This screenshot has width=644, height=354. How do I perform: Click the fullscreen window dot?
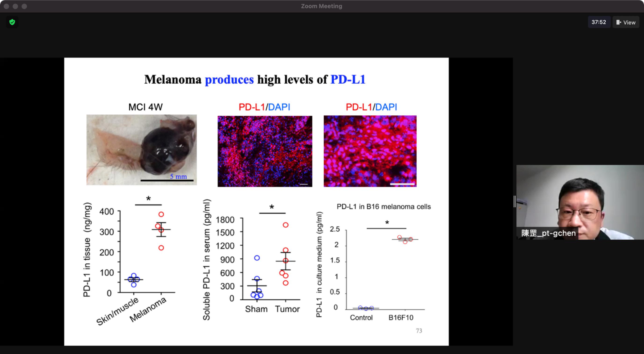(24, 6)
